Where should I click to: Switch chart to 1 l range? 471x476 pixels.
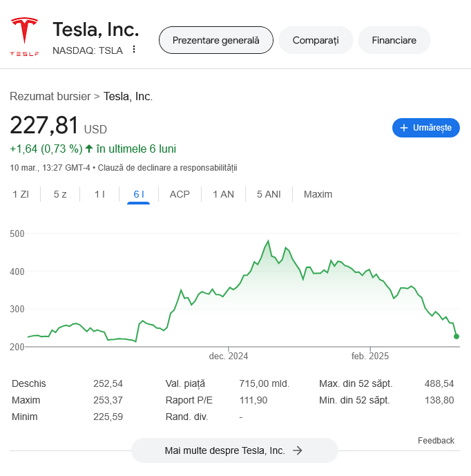click(x=99, y=194)
